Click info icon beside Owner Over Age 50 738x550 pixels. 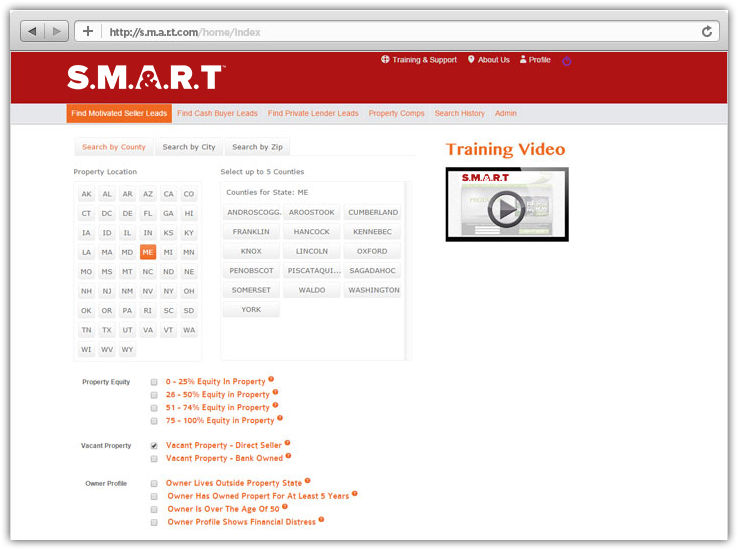click(285, 506)
